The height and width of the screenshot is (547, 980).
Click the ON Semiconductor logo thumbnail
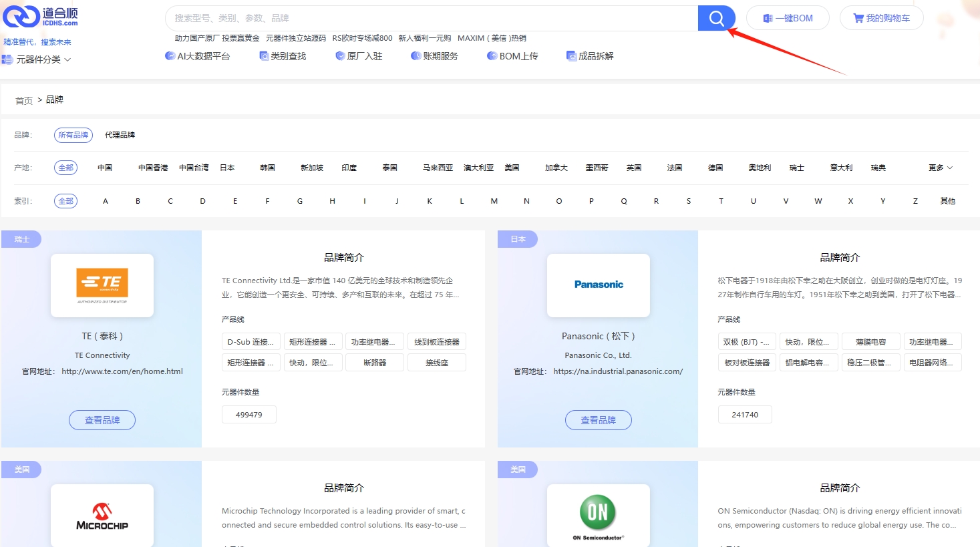point(599,516)
